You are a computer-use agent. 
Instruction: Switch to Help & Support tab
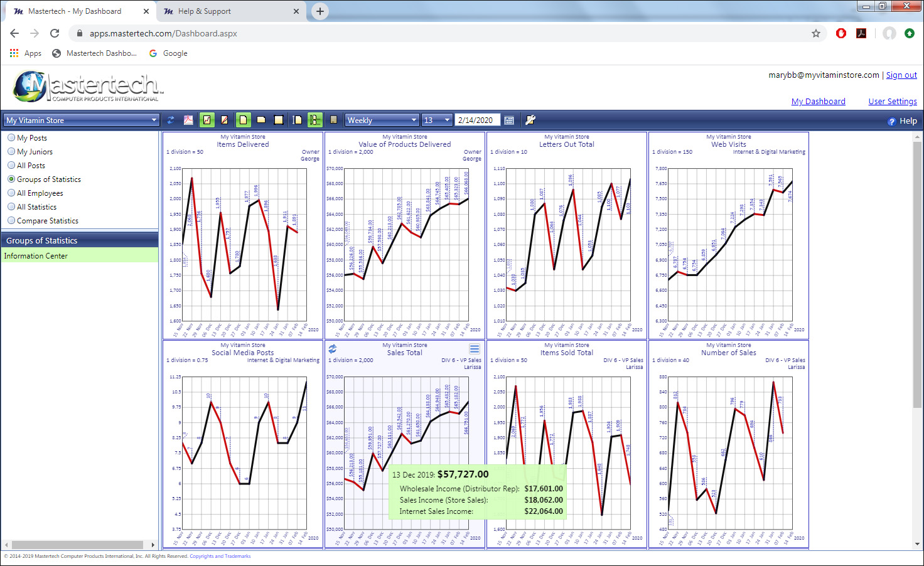point(231,11)
